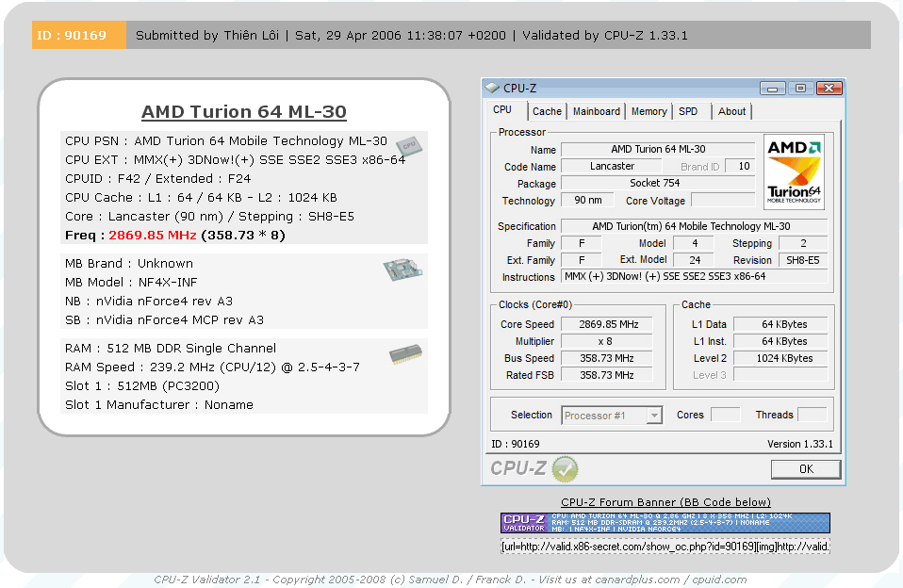Click the Level 2 value 1024 KBytes

780,358
